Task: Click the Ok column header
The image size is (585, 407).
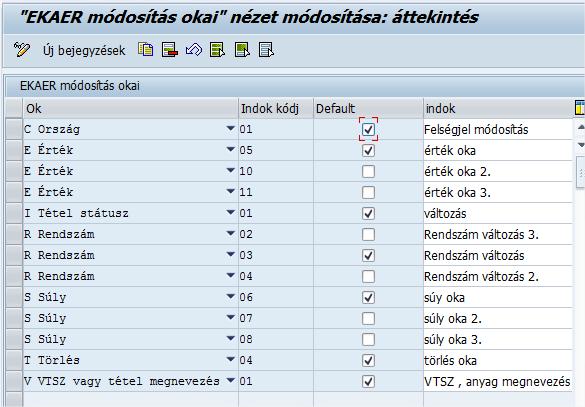Action: tap(130, 109)
